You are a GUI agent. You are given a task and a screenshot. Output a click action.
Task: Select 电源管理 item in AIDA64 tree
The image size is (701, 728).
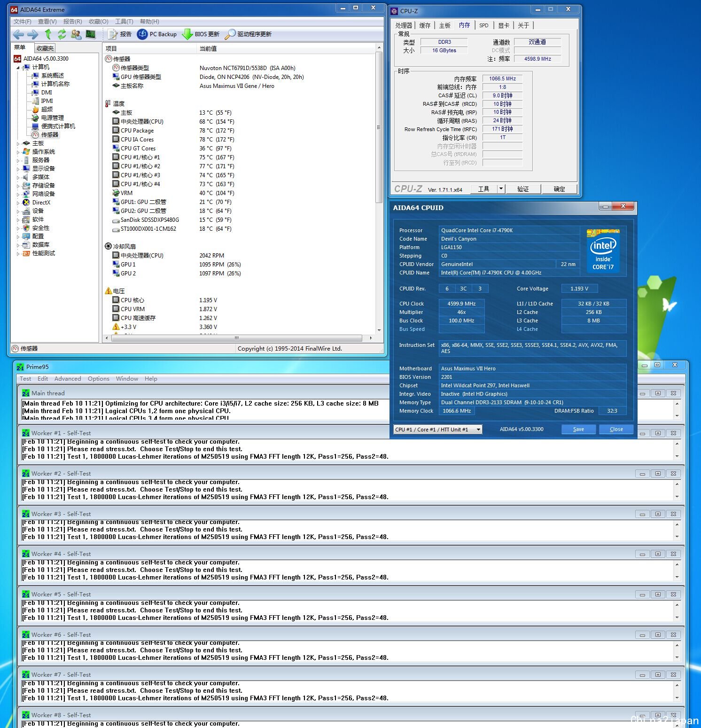click(47, 118)
